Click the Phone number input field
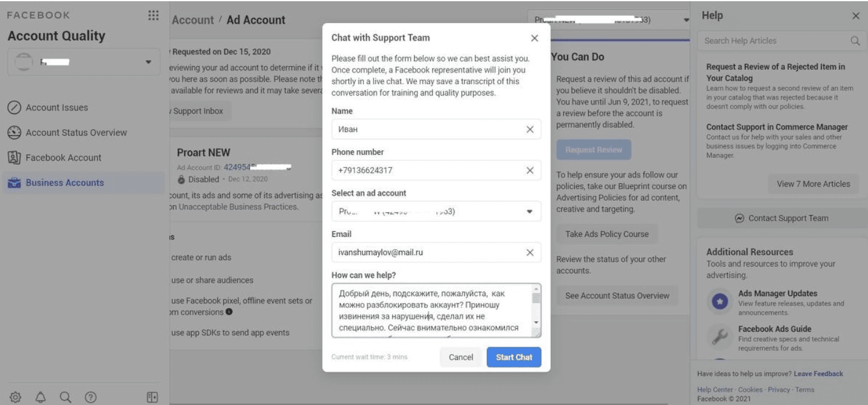The height and width of the screenshot is (405, 868). [x=436, y=170]
